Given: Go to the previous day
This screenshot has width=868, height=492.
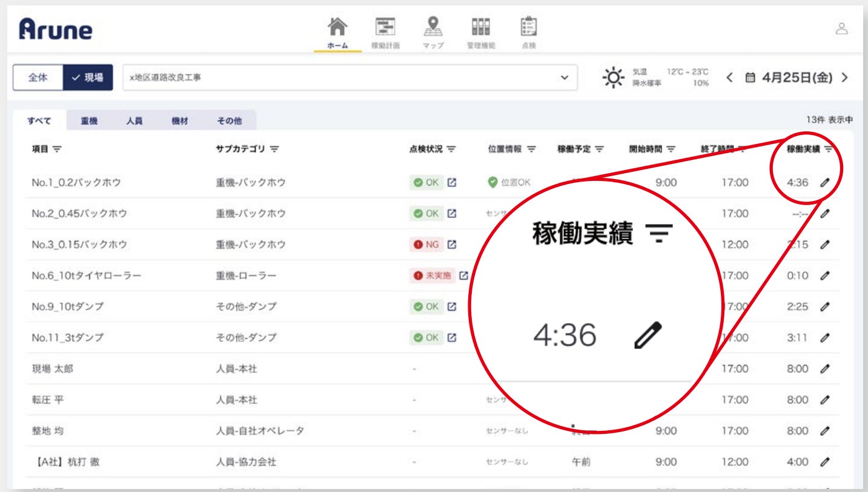Looking at the screenshot, I should pos(730,78).
